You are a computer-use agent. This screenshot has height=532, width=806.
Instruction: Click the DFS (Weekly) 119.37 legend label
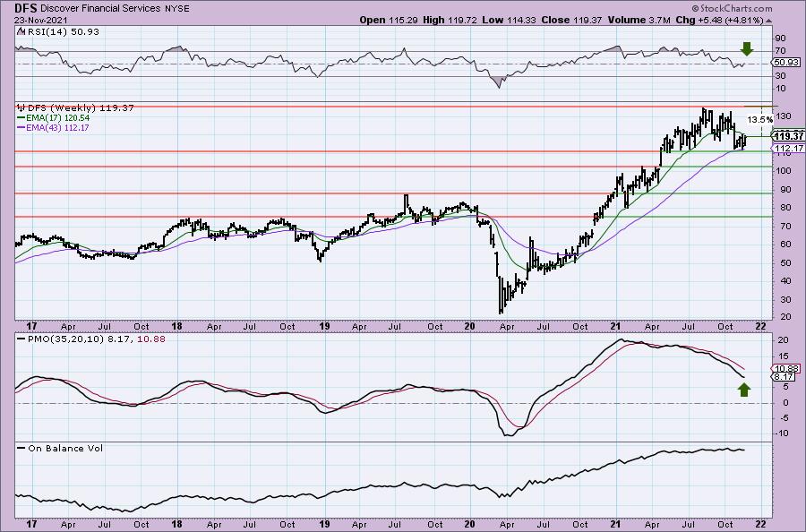[x=81, y=108]
